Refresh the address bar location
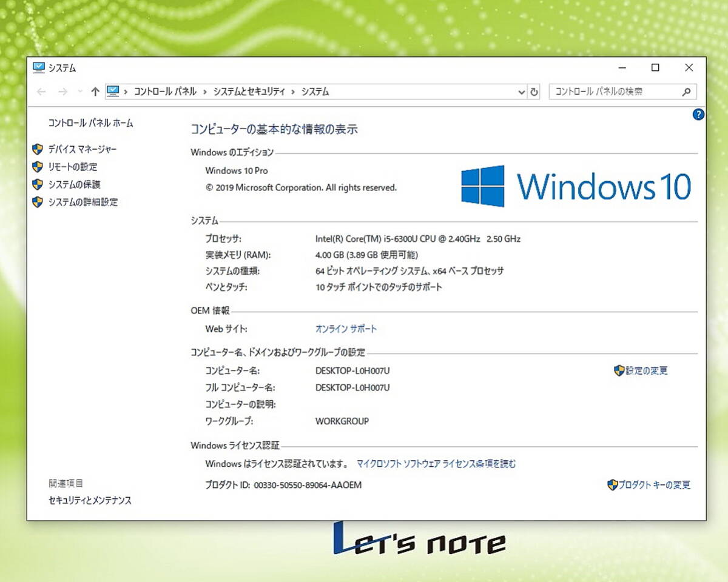The image size is (728, 582). pyautogui.click(x=534, y=92)
